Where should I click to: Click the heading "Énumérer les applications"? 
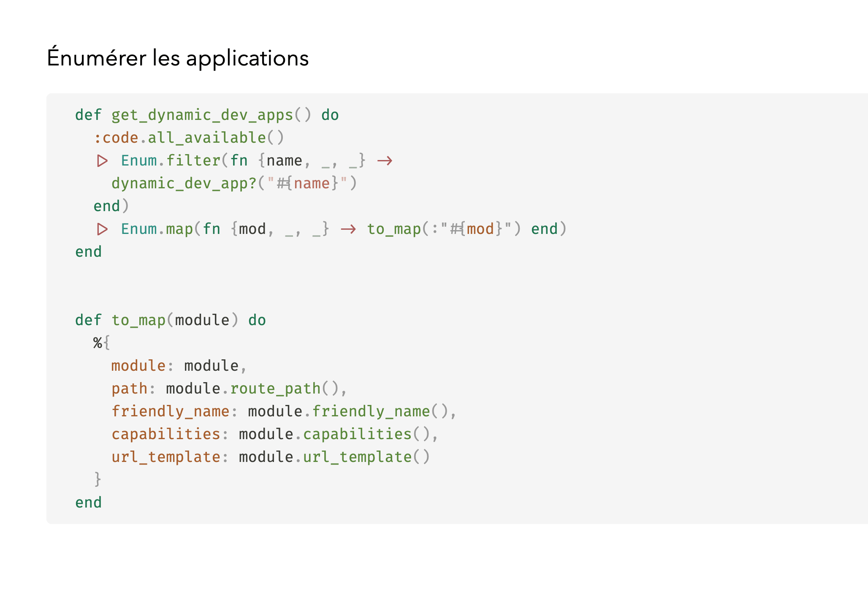[x=178, y=58]
